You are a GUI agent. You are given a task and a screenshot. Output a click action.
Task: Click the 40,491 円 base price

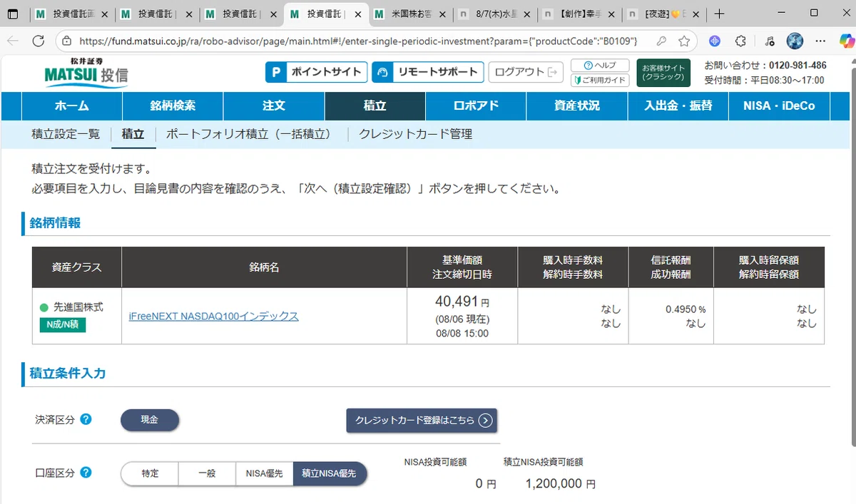point(462,302)
